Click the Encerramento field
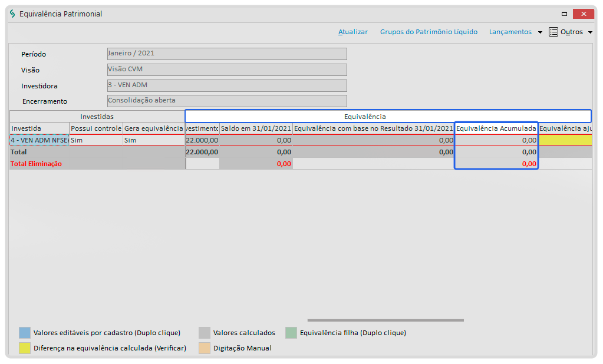 pyautogui.click(x=227, y=101)
